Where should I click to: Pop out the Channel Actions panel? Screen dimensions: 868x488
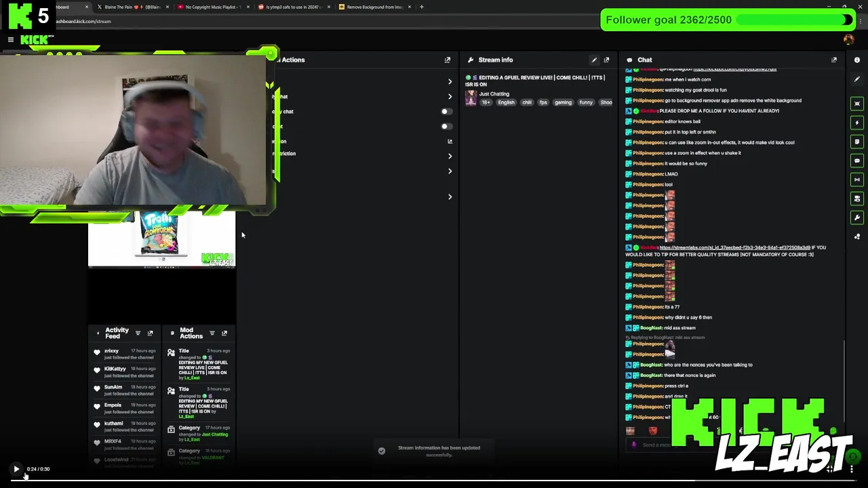pyautogui.click(x=448, y=60)
